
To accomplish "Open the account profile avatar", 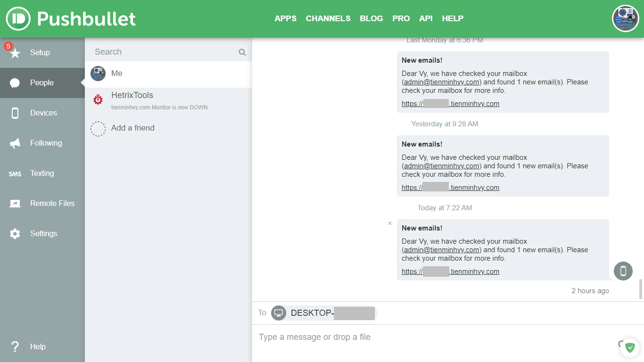I will (625, 19).
